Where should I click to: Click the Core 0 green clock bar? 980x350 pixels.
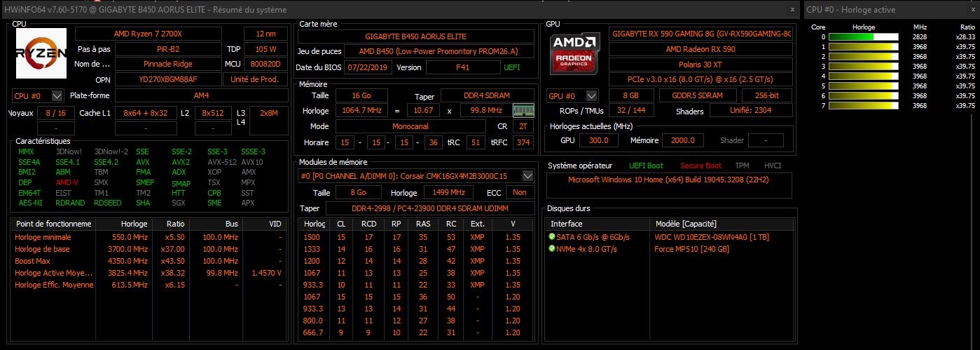864,36
